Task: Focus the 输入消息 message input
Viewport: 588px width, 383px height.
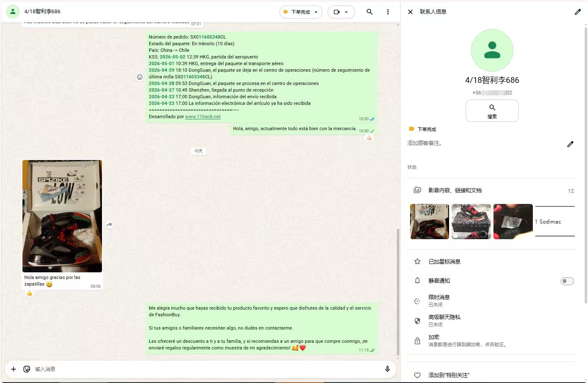Action: tap(207, 369)
